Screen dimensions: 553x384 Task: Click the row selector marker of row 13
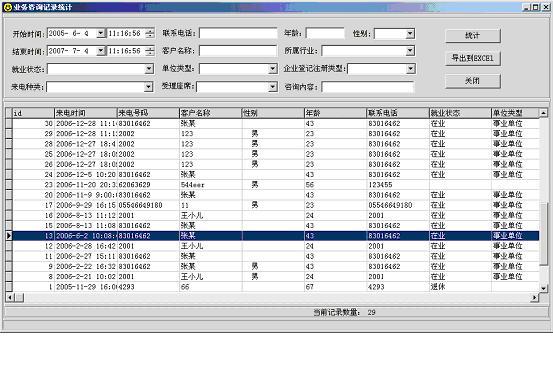click(9, 236)
